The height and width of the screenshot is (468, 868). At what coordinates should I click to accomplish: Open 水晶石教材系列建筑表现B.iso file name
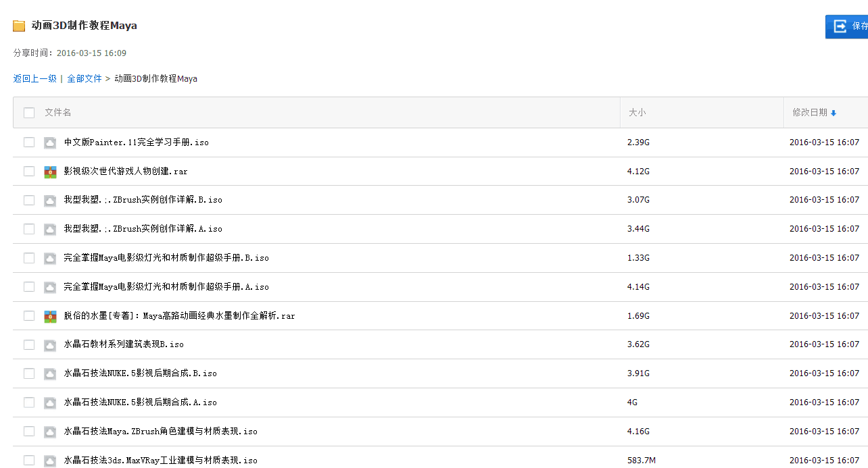point(124,344)
